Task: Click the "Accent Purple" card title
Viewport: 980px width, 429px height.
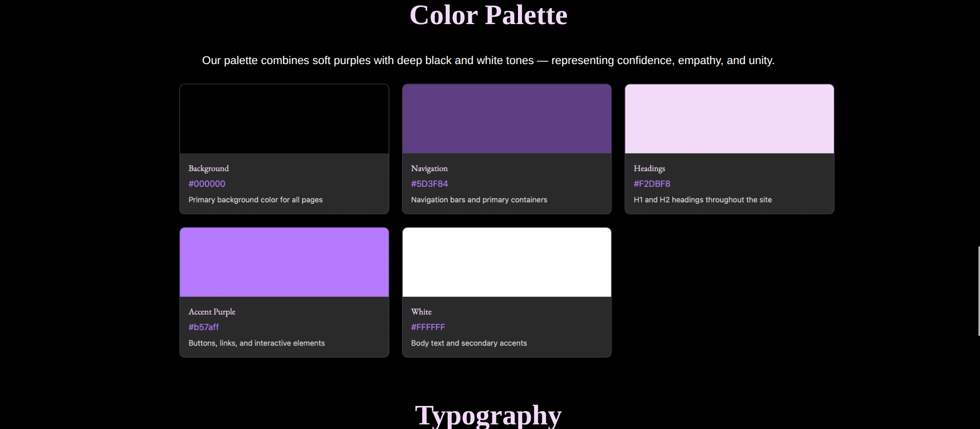Action: [x=212, y=312]
